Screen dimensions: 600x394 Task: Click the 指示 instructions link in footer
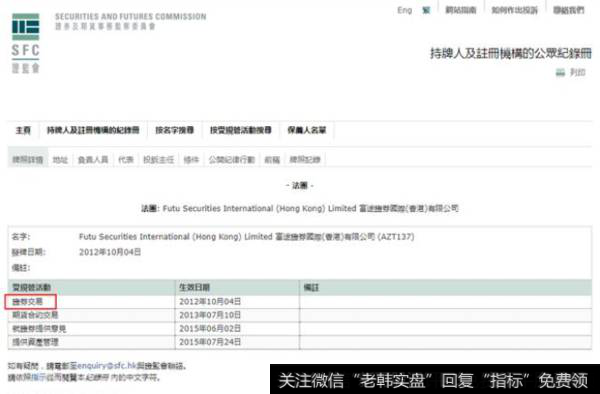point(38,378)
